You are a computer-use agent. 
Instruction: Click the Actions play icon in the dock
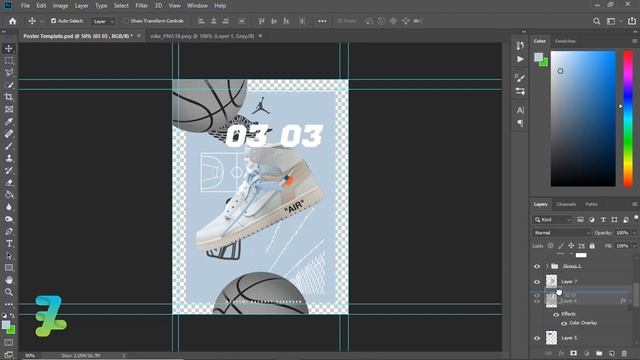[x=520, y=59]
